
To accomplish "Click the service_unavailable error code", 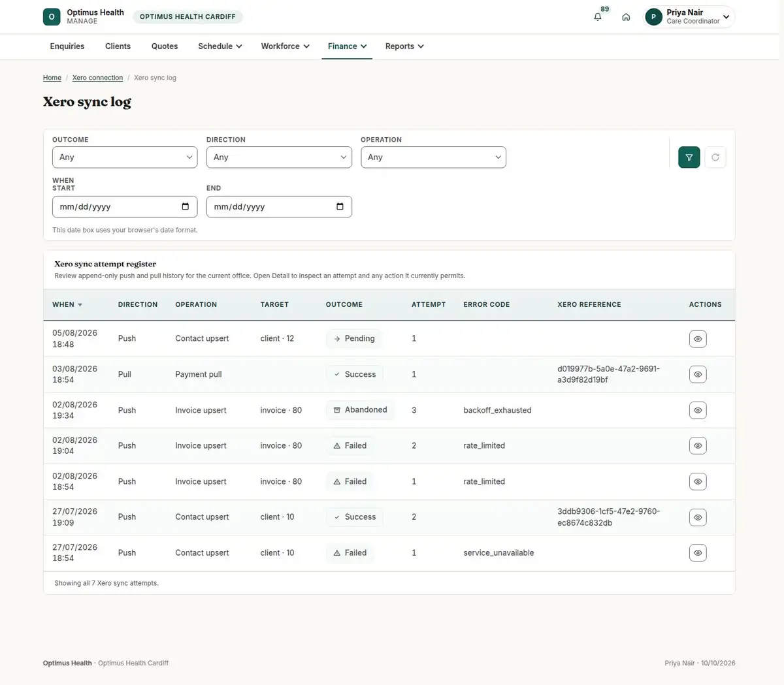I will tap(498, 552).
